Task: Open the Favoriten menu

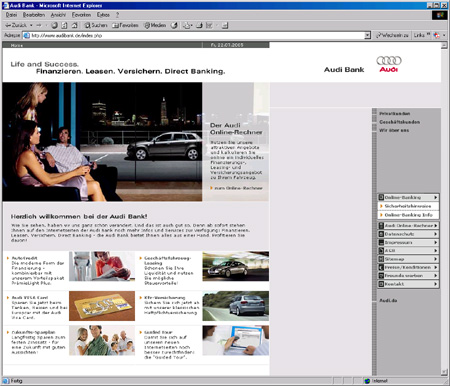Action: click(x=81, y=15)
